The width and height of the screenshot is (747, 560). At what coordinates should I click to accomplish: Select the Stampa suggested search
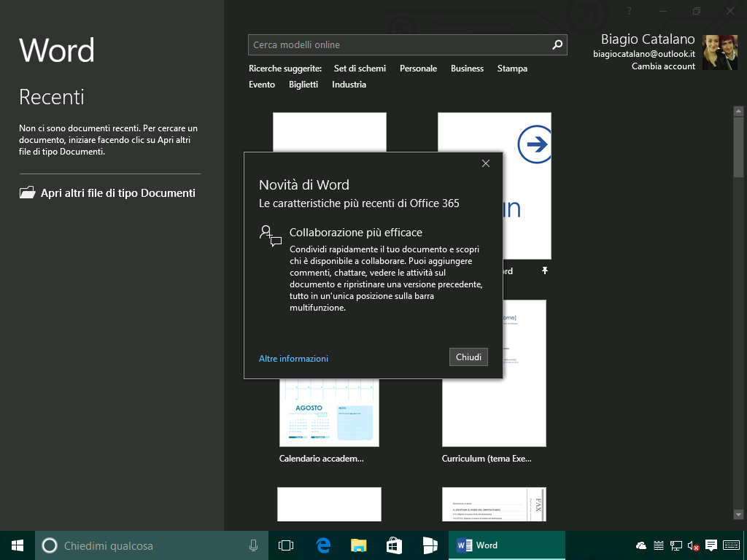[x=512, y=69]
